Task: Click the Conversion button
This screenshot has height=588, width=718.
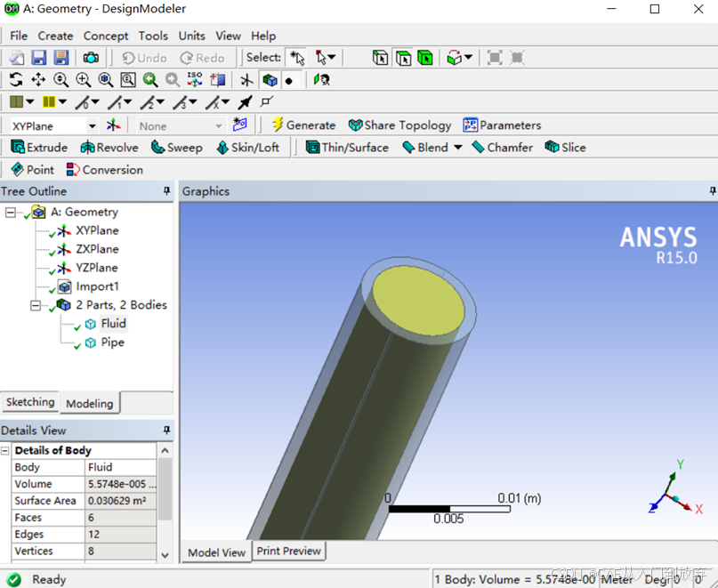Action: (x=105, y=169)
